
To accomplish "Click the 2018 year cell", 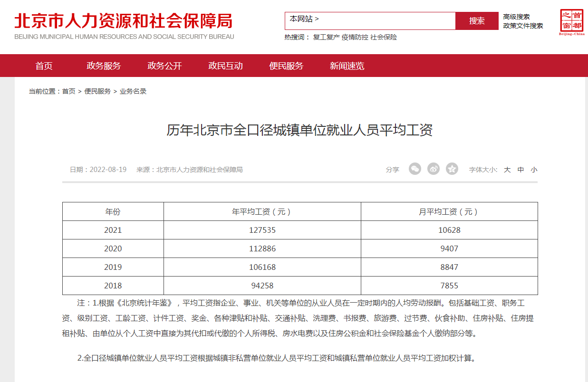I will click(113, 286).
